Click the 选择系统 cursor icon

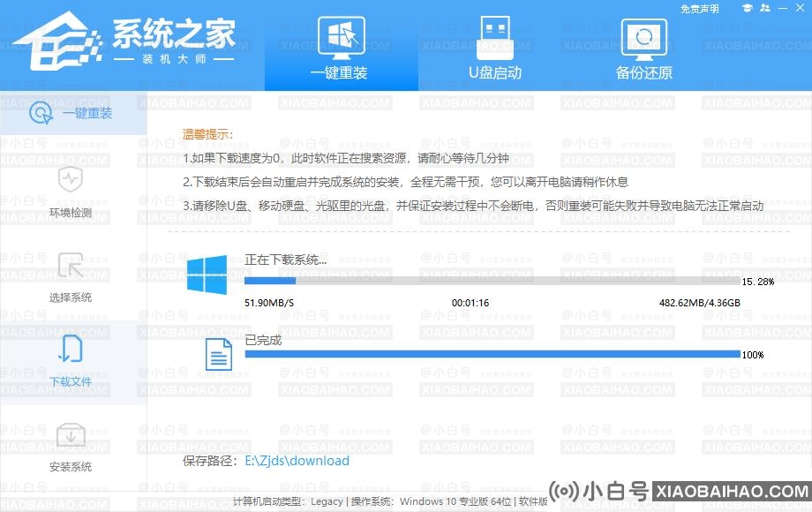[x=71, y=265]
